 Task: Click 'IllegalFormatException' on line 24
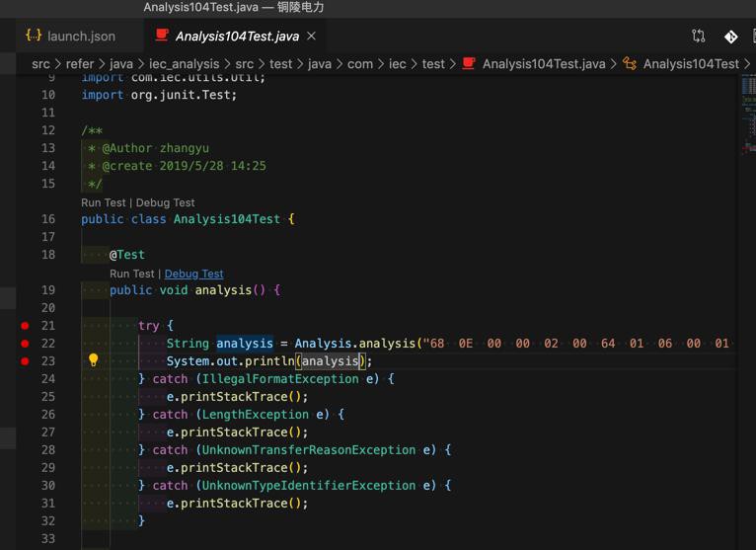[280, 379]
